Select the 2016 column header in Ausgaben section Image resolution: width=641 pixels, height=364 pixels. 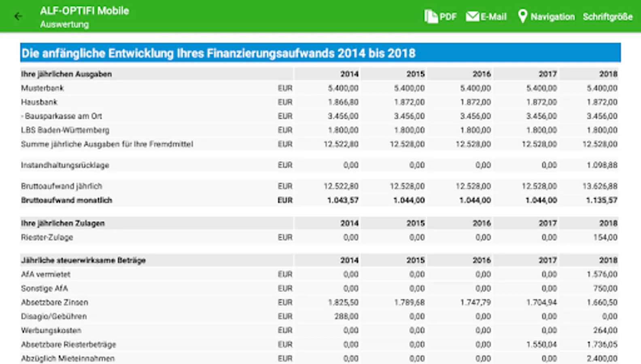click(x=482, y=74)
